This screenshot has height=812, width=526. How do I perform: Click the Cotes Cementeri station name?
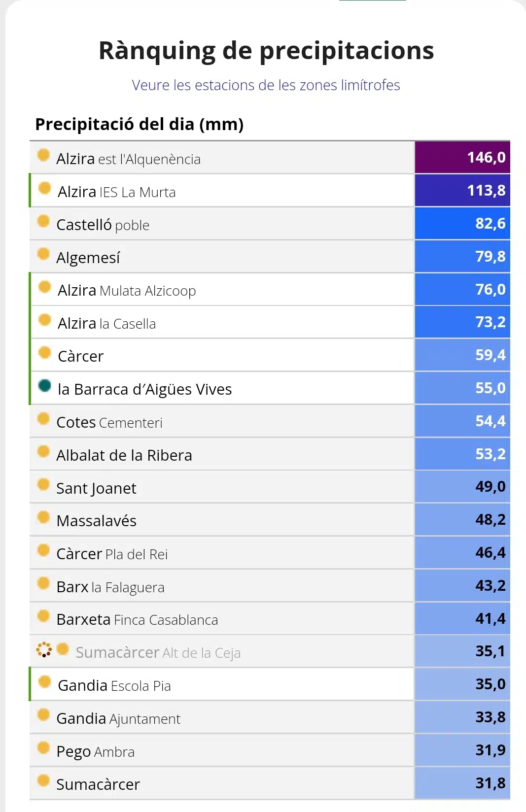pos(109,422)
